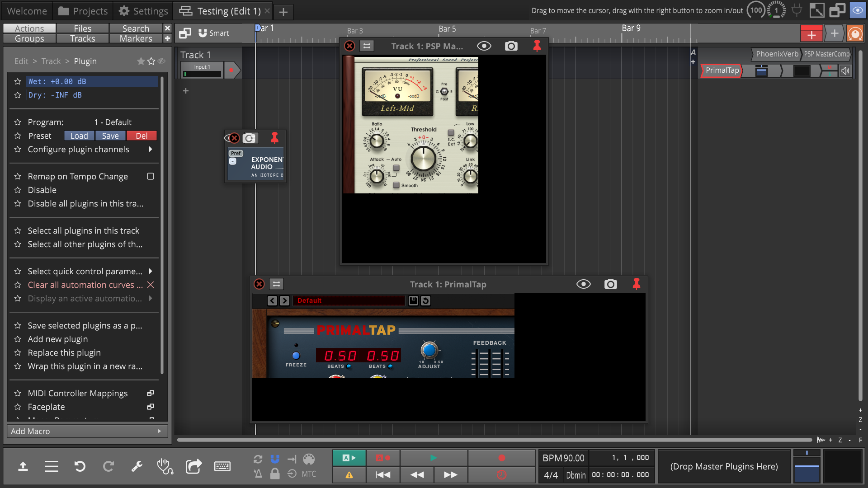Start playback with the green play button
Viewport: 868px width, 488px height.
(x=434, y=458)
